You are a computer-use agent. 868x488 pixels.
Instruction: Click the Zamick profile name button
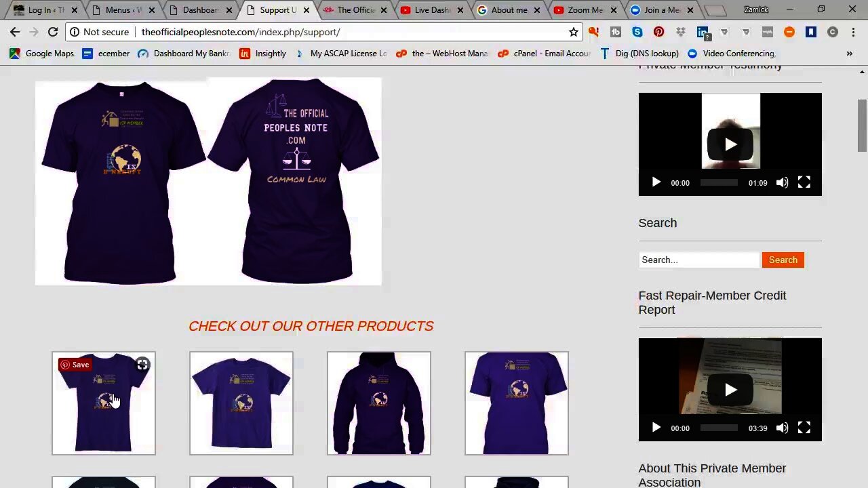click(x=755, y=9)
